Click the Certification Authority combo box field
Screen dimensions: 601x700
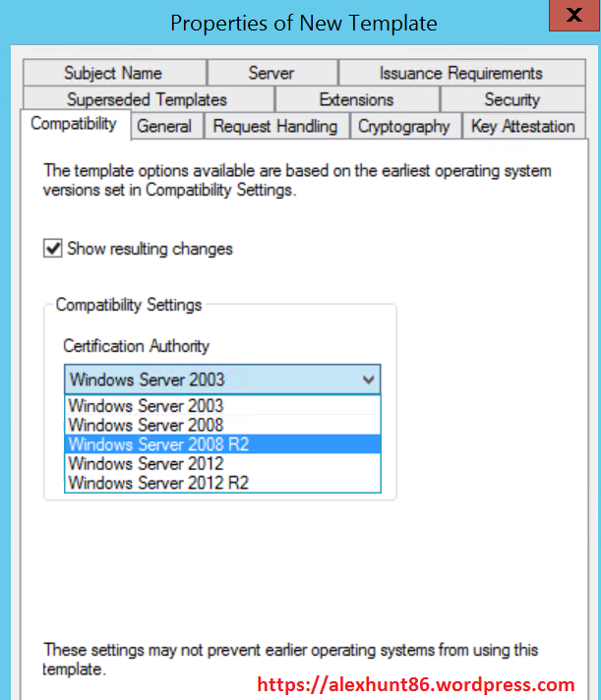(211, 379)
